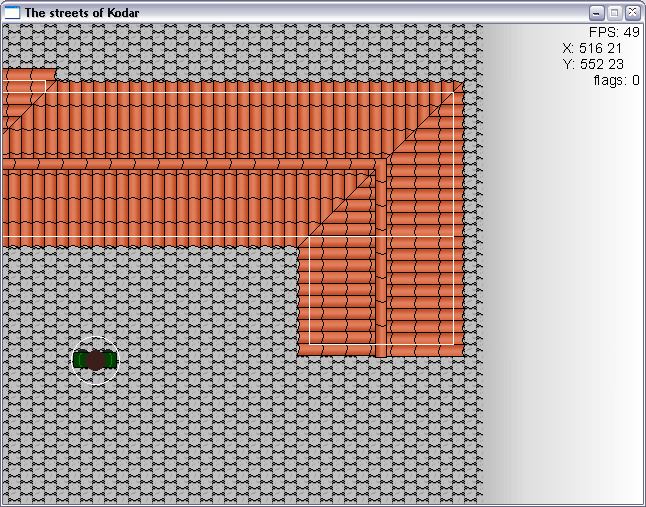This screenshot has width=646, height=507.
Task: Click the Y: 552 23 readout
Action: pyautogui.click(x=593, y=64)
